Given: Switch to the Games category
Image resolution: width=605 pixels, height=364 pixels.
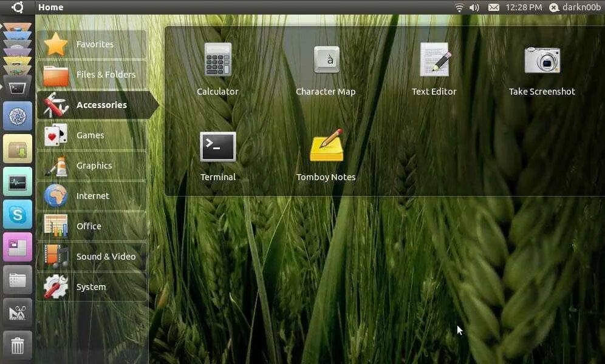Looking at the screenshot, I should pyautogui.click(x=92, y=135).
